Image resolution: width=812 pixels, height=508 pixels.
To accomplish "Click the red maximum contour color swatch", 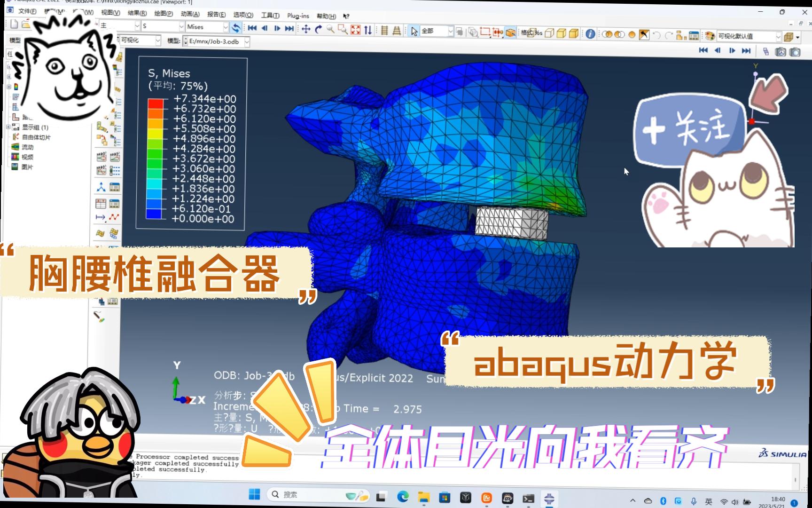I will (155, 104).
